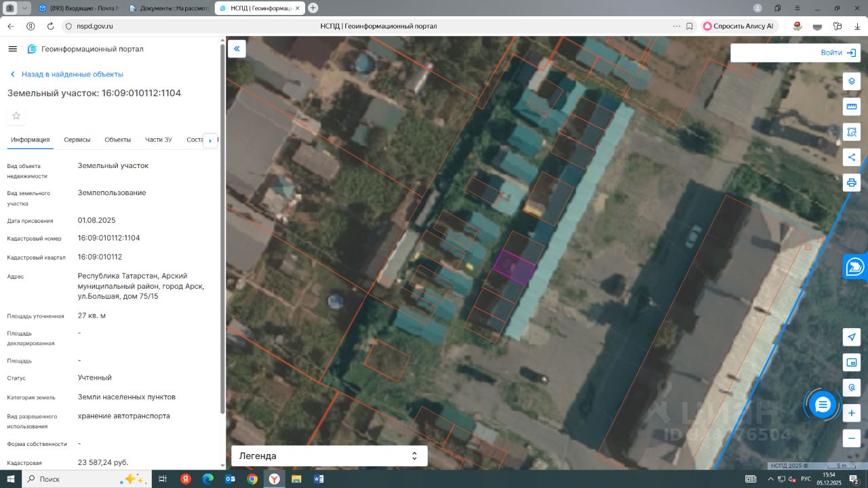Open a new browser tab
Screen dimensions: 868x488
click(313, 8)
